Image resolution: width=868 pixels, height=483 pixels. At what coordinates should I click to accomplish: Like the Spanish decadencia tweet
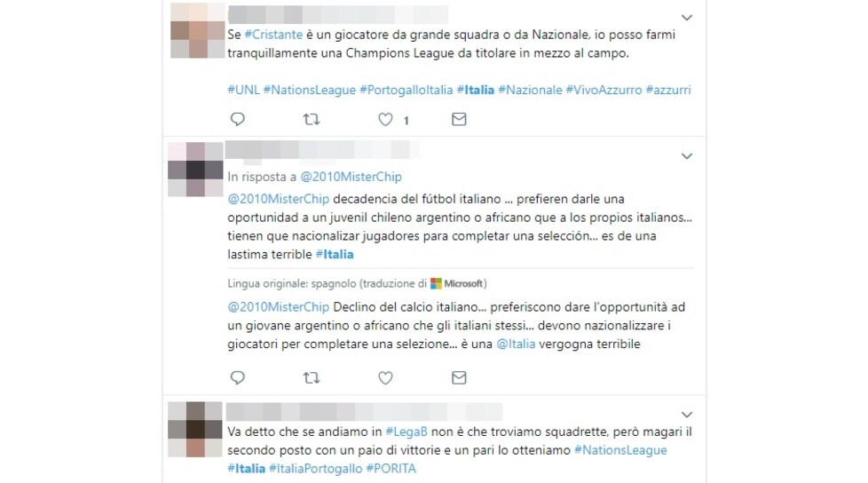(385, 377)
